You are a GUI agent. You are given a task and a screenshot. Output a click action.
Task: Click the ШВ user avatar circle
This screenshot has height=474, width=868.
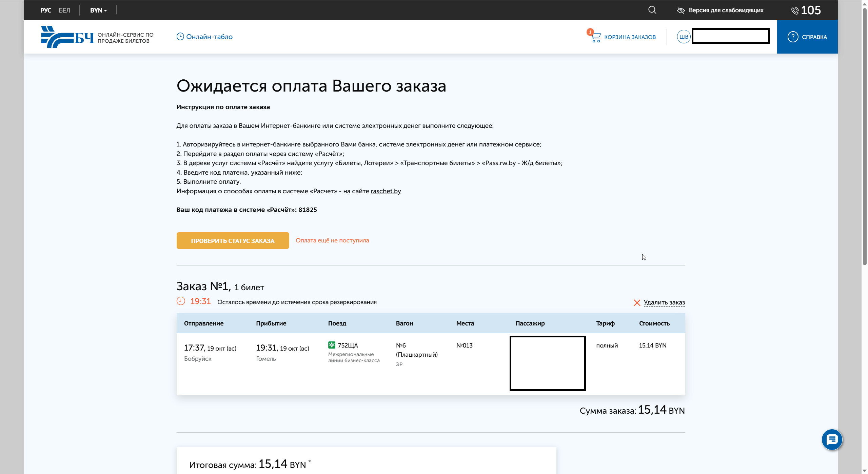tap(684, 37)
